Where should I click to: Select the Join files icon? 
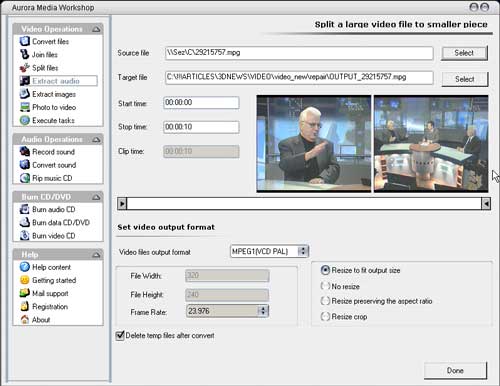click(x=25, y=54)
